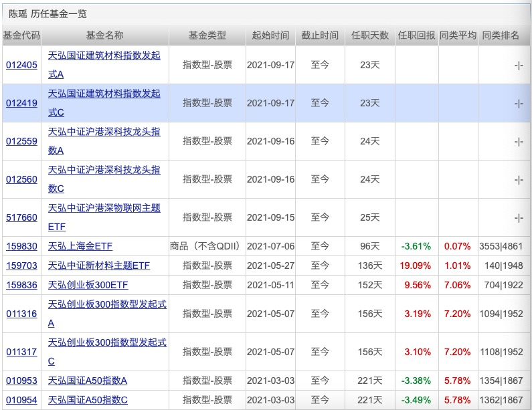Open fund 天弘国证建筑材料指数发起式C link
Screen dimensions: 532x410
coord(104,103)
